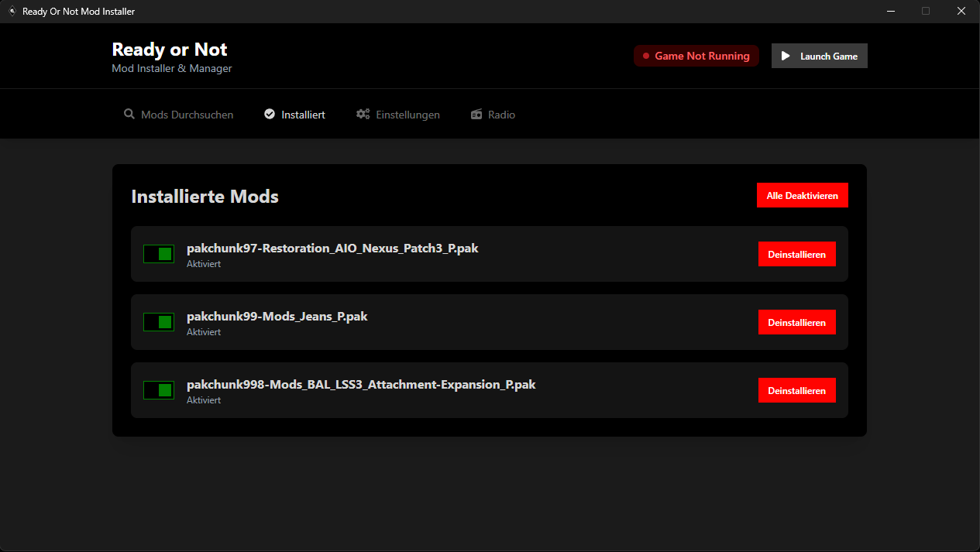
Task: Maximize the Mod Installer window
Action: coord(926,11)
